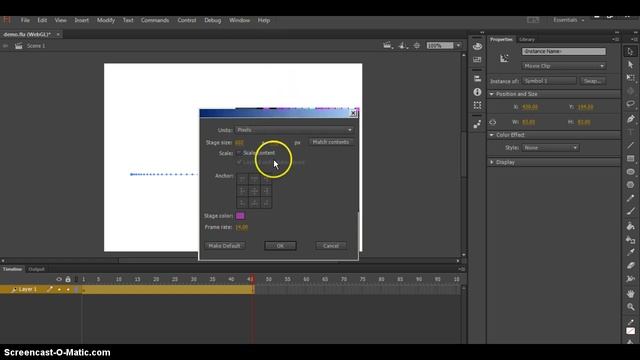Toggle show/hide all layers eye

(x=59, y=279)
